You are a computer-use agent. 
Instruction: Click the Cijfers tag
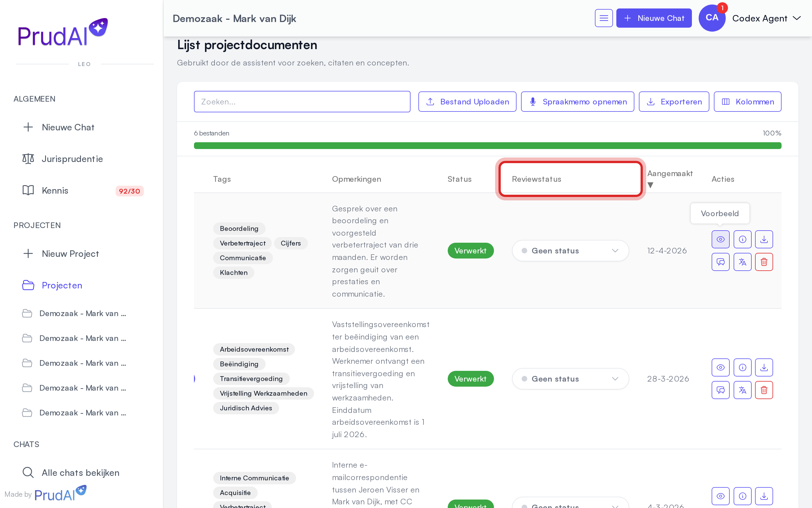(291, 243)
